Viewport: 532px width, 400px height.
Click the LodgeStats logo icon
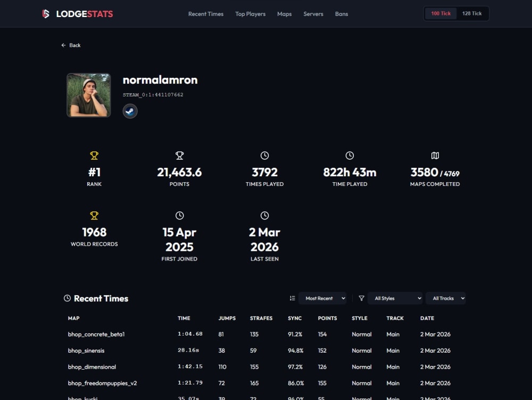click(x=46, y=14)
